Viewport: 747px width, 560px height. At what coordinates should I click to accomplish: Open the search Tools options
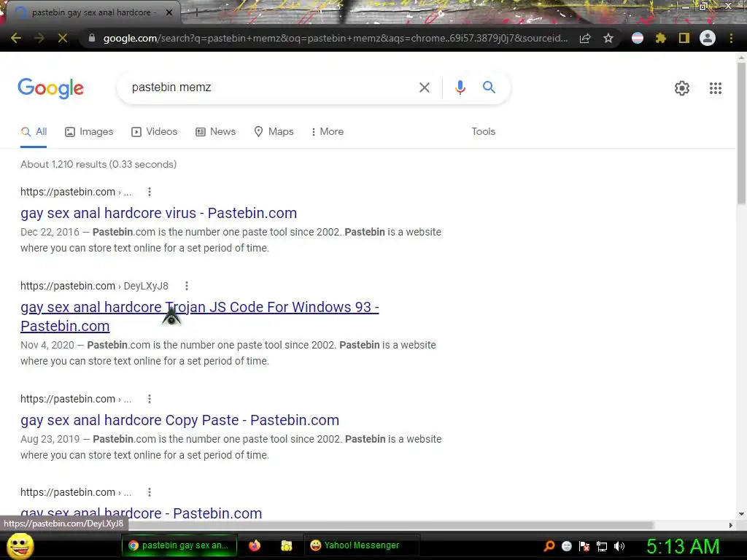click(x=484, y=131)
